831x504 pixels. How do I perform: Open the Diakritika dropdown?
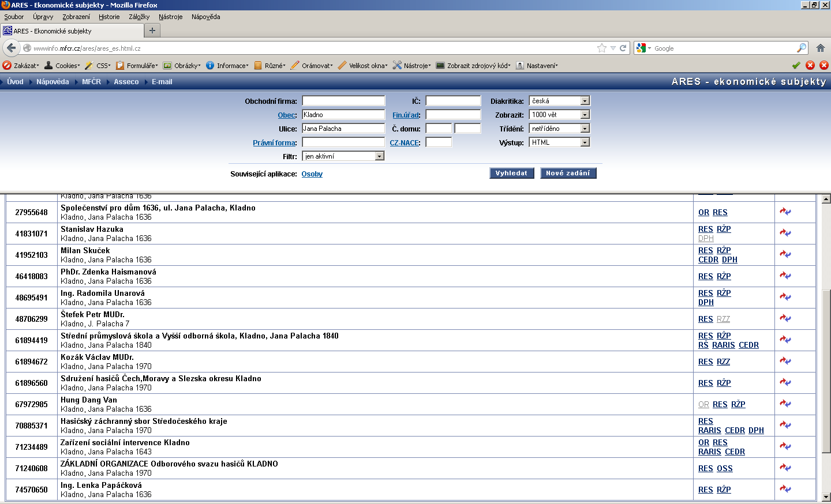tap(559, 101)
